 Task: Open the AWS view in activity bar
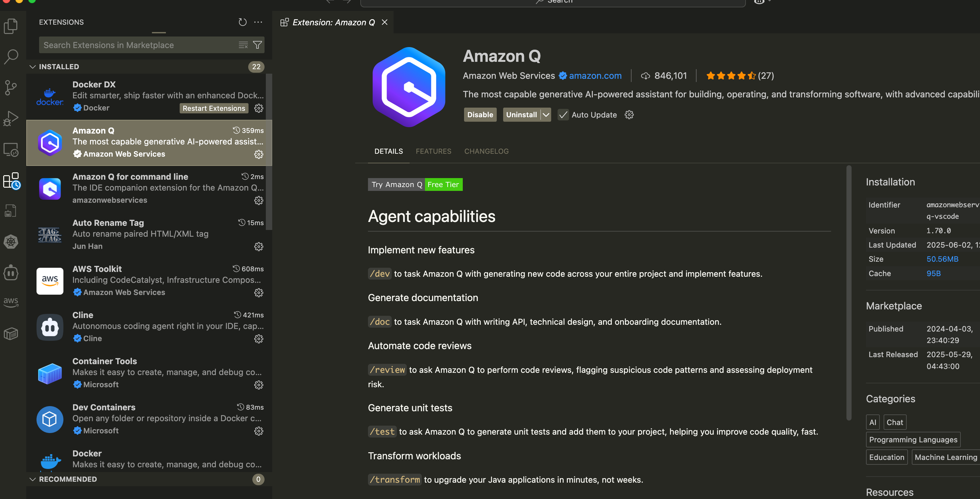(x=11, y=302)
